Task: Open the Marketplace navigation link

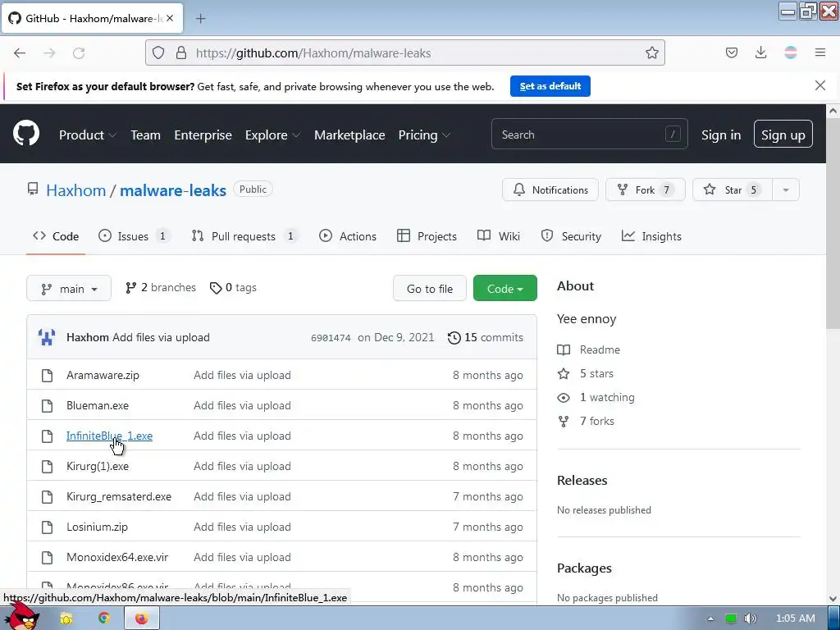Action: pyautogui.click(x=349, y=135)
